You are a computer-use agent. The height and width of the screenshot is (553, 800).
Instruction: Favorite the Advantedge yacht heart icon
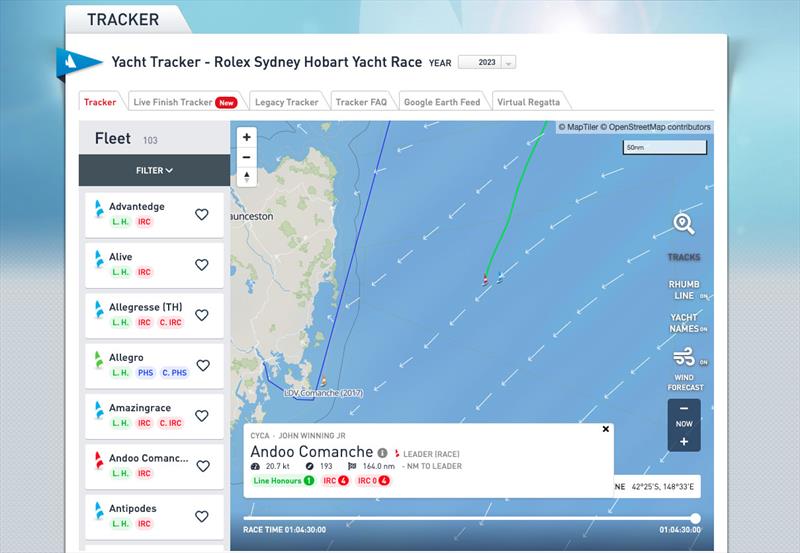(x=202, y=214)
